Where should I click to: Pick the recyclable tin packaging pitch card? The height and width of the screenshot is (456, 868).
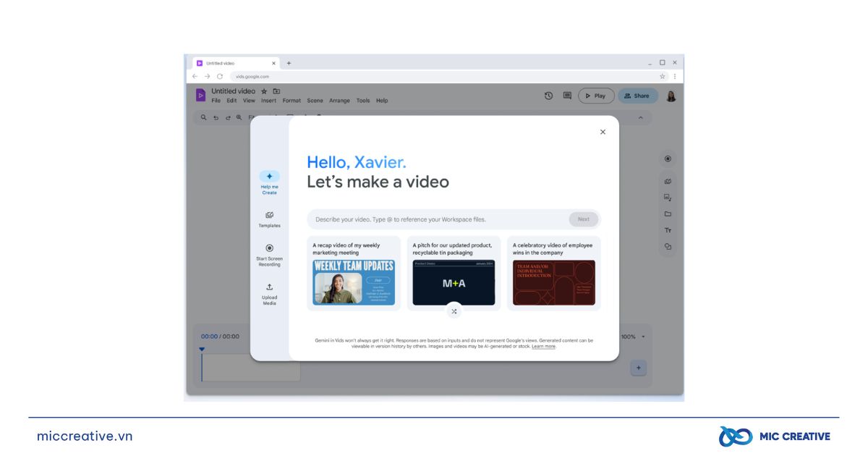pos(454,274)
